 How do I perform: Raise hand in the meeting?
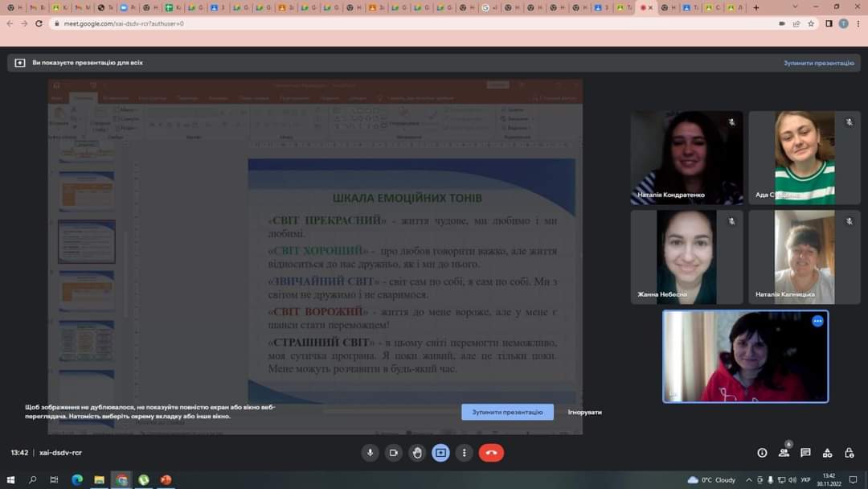pyautogui.click(x=417, y=453)
